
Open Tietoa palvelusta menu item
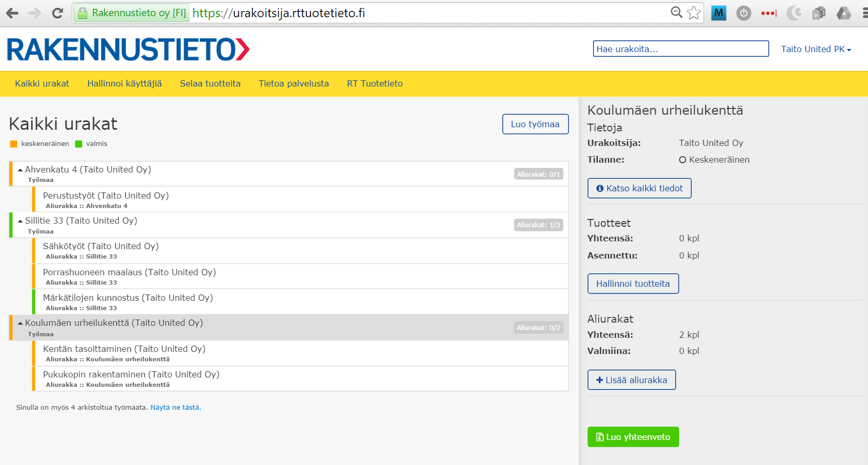(294, 83)
